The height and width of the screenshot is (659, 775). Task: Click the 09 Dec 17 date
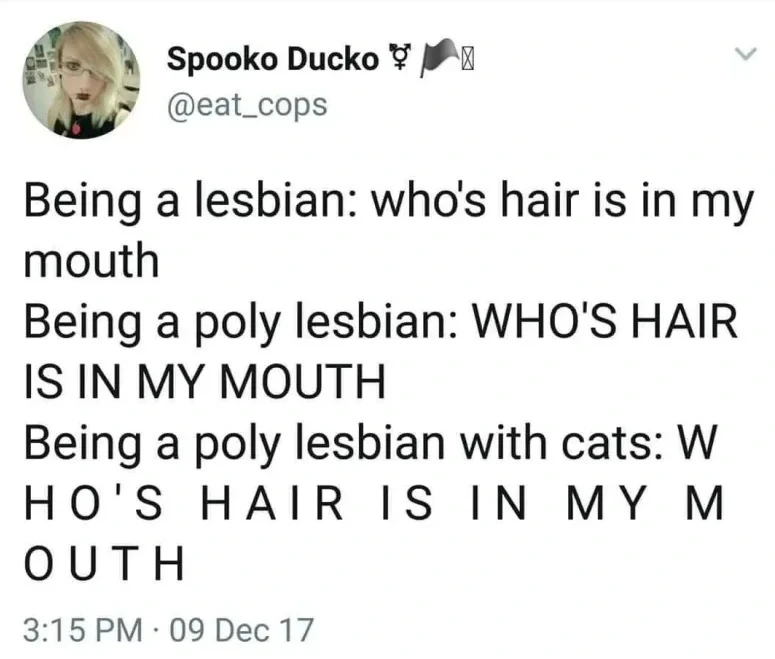242,630
